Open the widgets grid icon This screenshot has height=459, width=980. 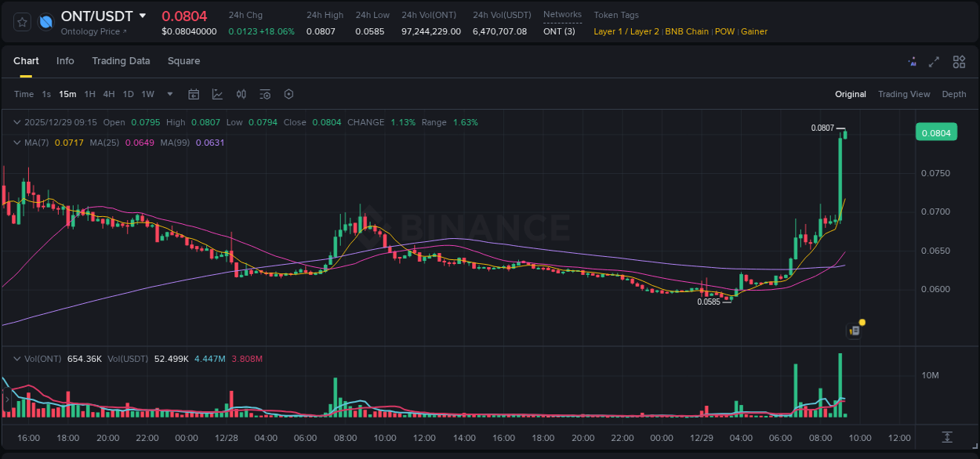pos(958,61)
